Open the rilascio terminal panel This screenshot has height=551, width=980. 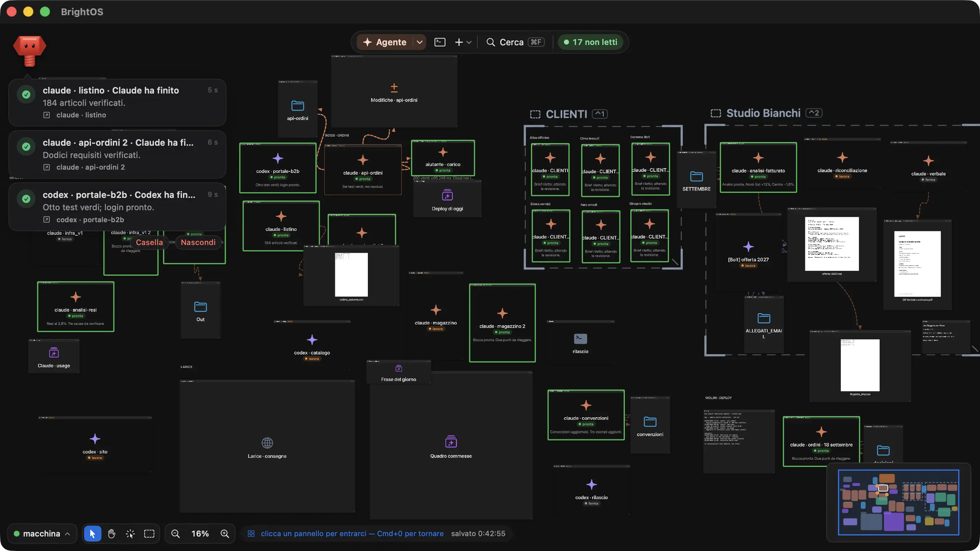click(x=580, y=343)
